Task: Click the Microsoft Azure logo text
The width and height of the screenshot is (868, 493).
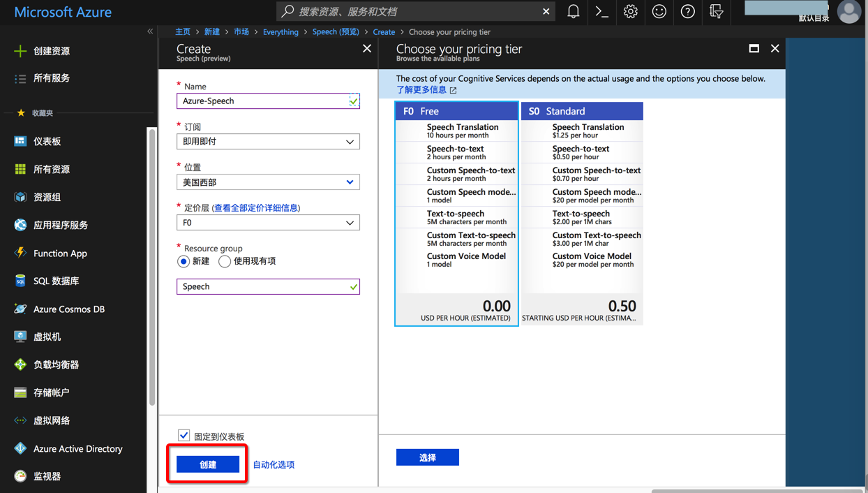Action: 63,12
